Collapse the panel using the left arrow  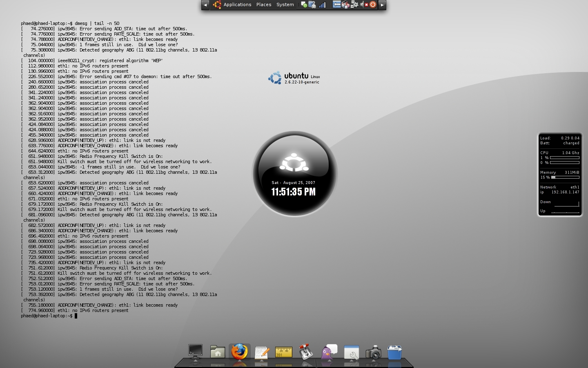[x=205, y=4]
